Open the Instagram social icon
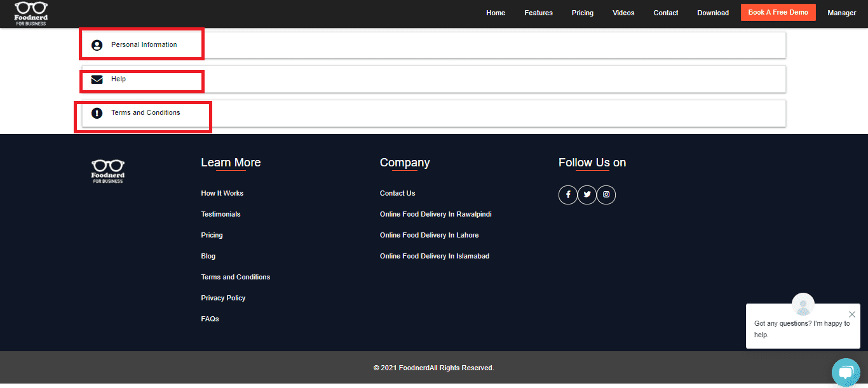The image size is (868, 388). coord(606,194)
